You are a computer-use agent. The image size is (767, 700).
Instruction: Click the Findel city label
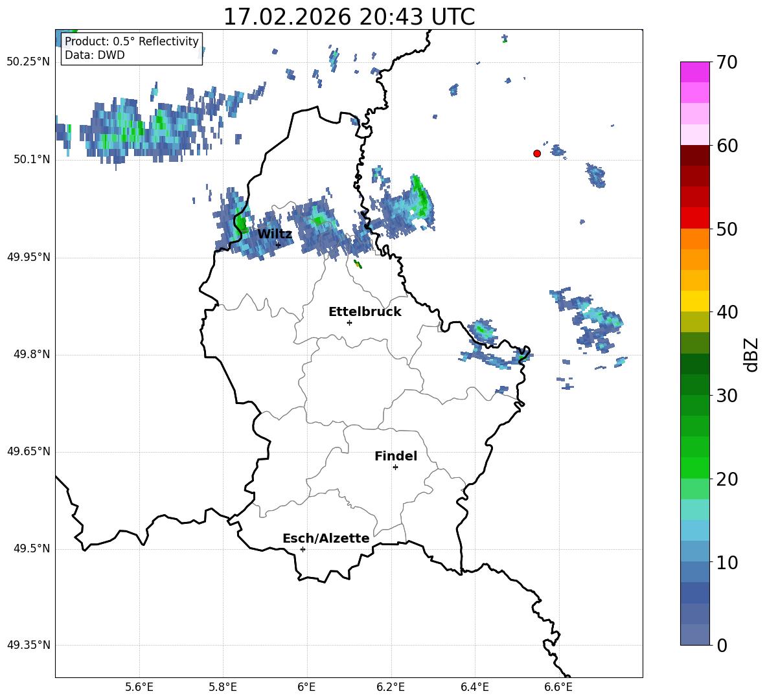click(x=396, y=456)
